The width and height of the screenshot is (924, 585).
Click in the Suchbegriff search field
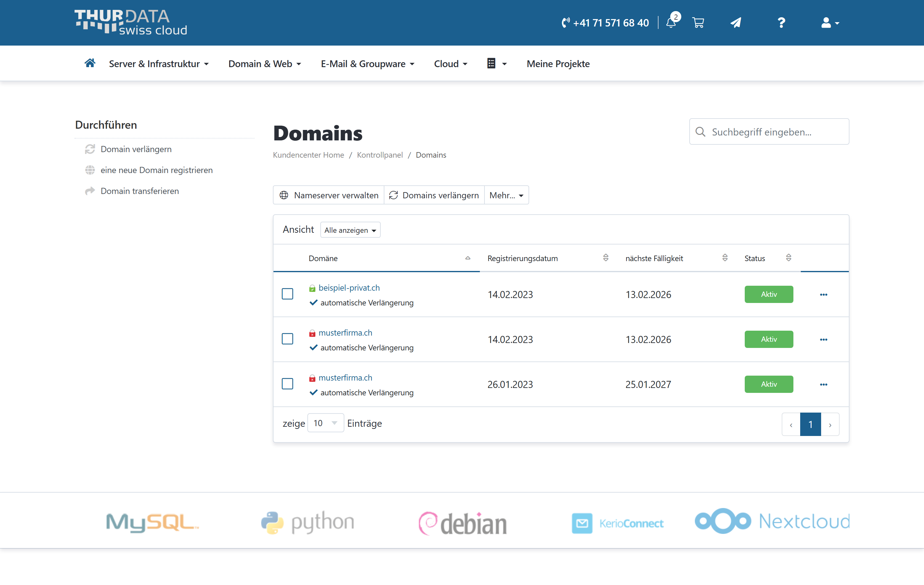click(x=769, y=131)
